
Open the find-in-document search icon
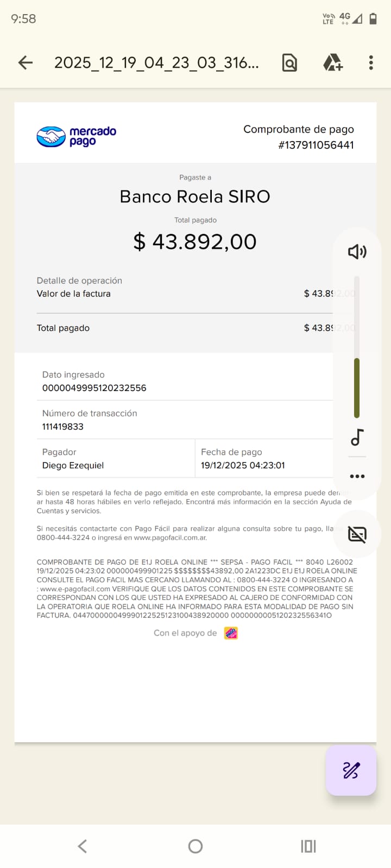(x=289, y=63)
